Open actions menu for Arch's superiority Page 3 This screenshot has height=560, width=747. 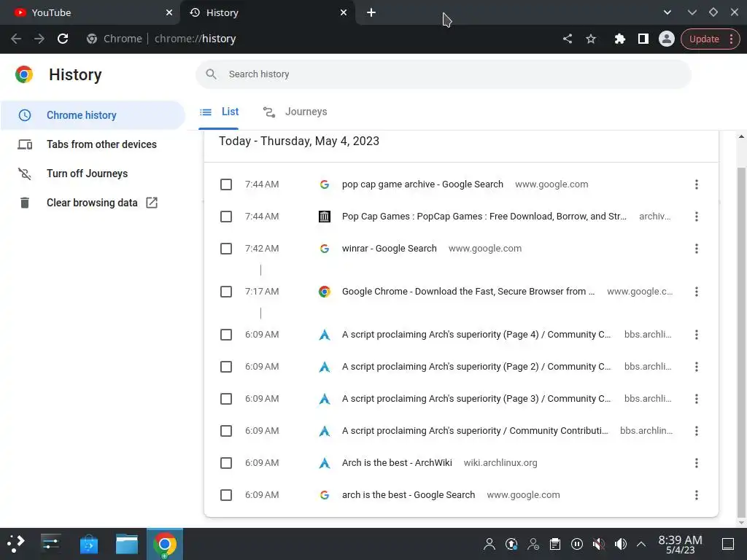click(696, 399)
